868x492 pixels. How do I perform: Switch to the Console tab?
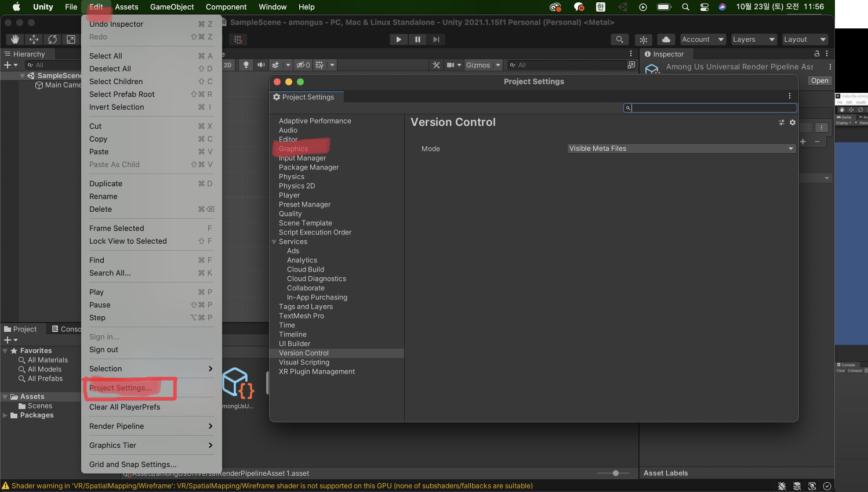coord(66,329)
